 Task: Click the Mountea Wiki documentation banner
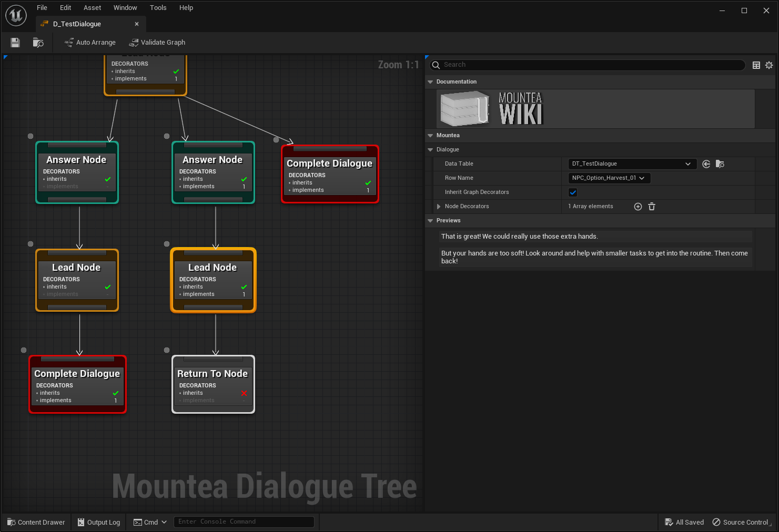click(492, 109)
